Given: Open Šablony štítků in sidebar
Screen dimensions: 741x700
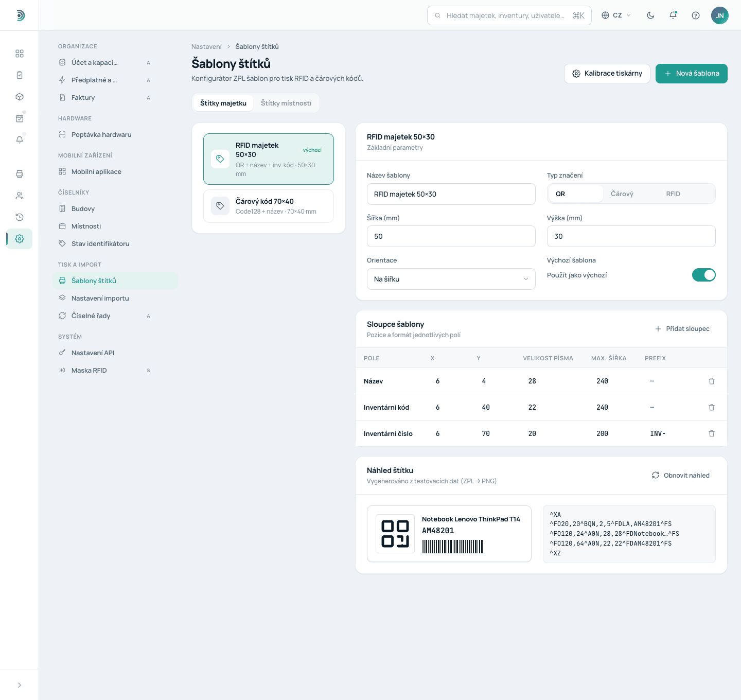Looking at the screenshot, I should pyautogui.click(x=115, y=281).
